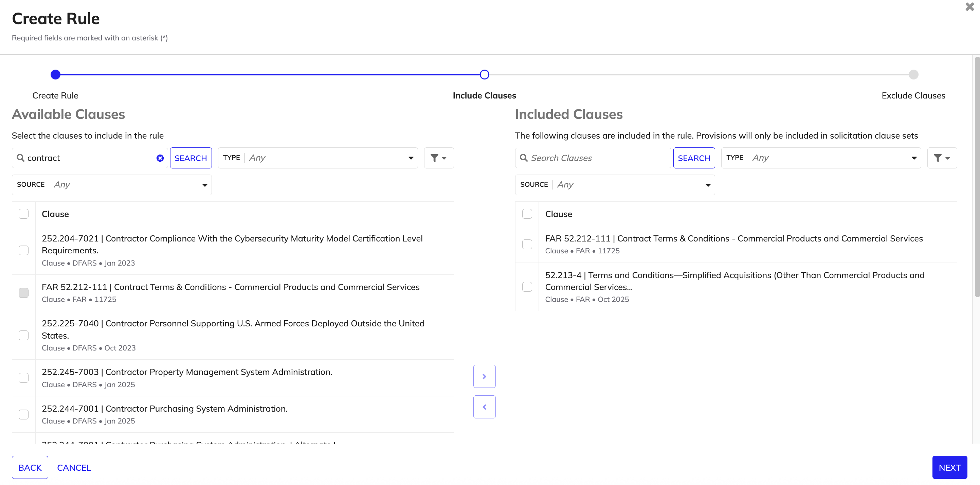Open SOURCE dropdown in Available Clauses
The image size is (980, 485).
click(x=112, y=185)
